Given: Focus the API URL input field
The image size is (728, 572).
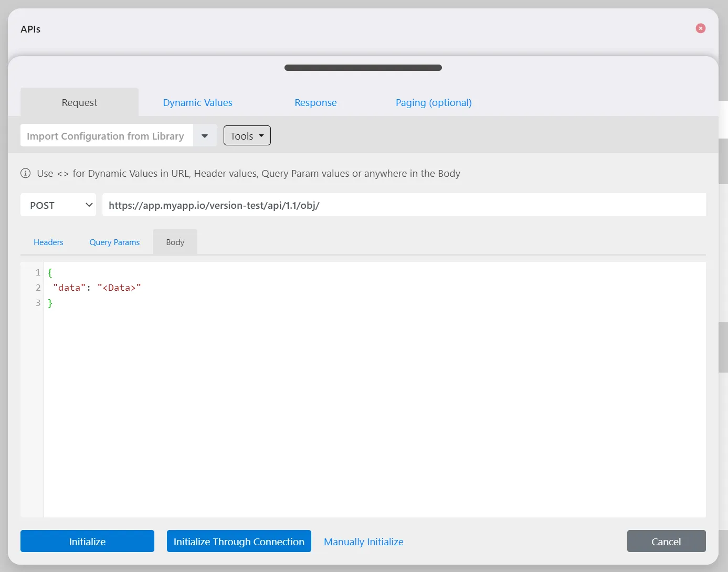Looking at the screenshot, I should [404, 205].
